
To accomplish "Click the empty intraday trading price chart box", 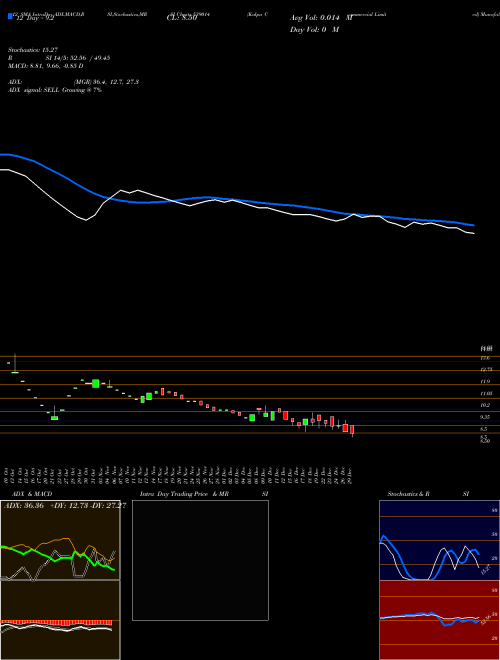I will click(x=200, y=560).
